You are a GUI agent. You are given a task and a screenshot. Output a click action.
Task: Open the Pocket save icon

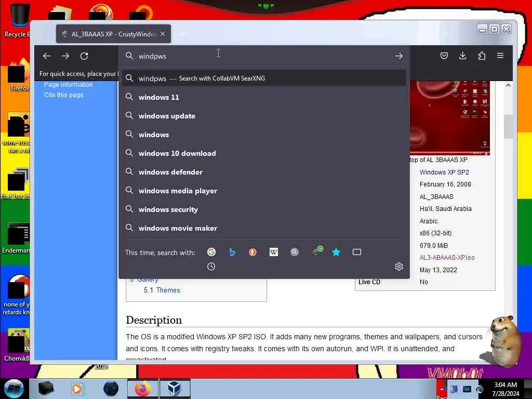444,56
